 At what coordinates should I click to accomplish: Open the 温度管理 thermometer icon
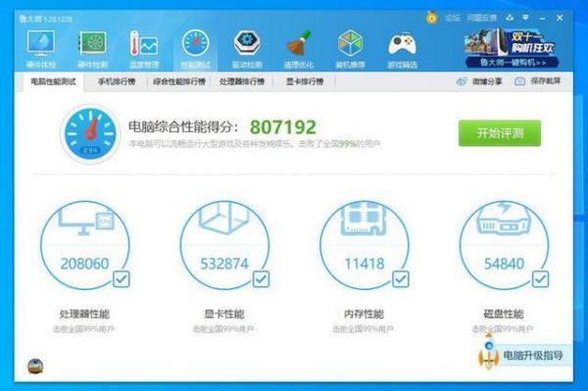(144, 44)
